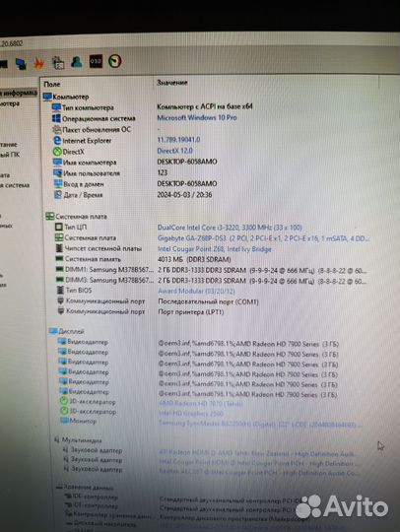Click the DirectX green icon in list
This screenshot has width=400, height=532.
tap(57, 152)
